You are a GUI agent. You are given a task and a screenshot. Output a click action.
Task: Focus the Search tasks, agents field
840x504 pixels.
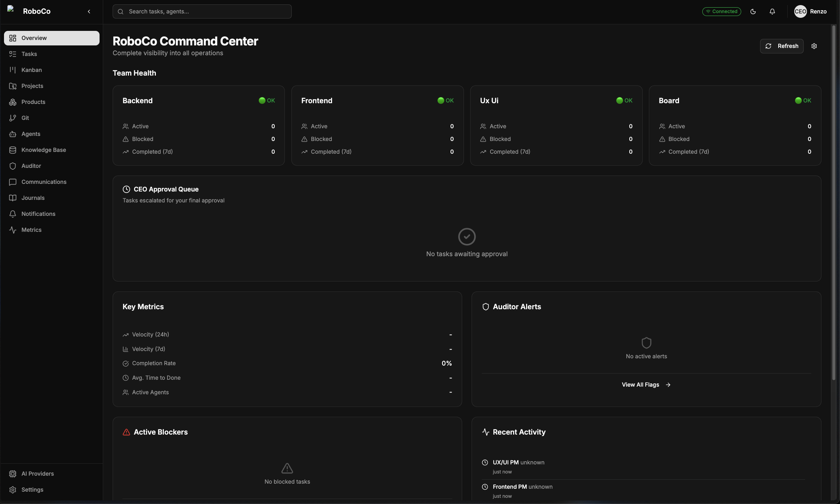coord(202,12)
